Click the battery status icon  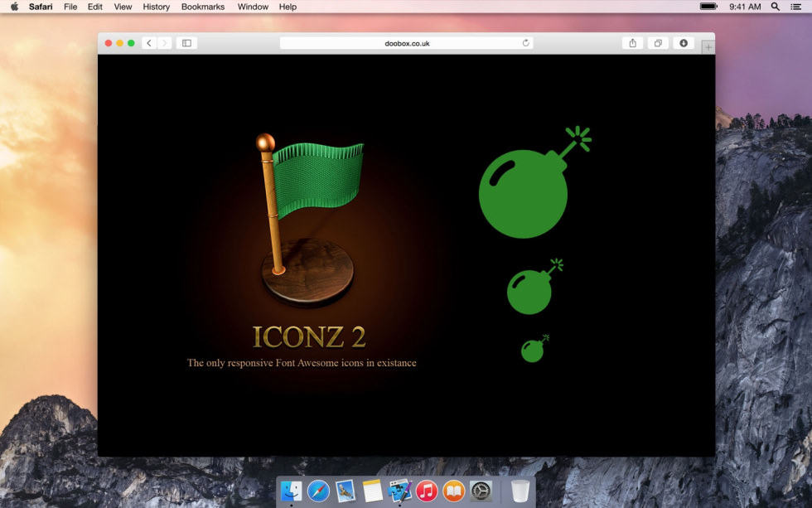708,7
